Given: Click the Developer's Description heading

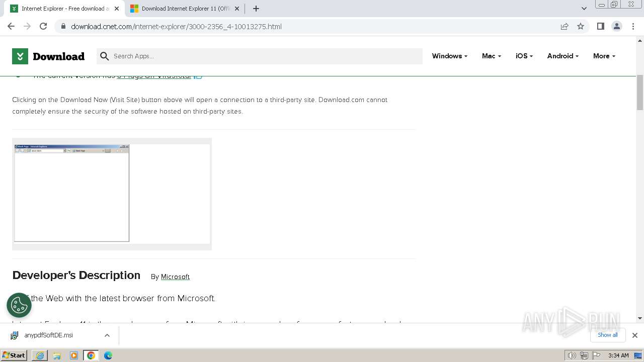Looking at the screenshot, I should tap(76, 276).
